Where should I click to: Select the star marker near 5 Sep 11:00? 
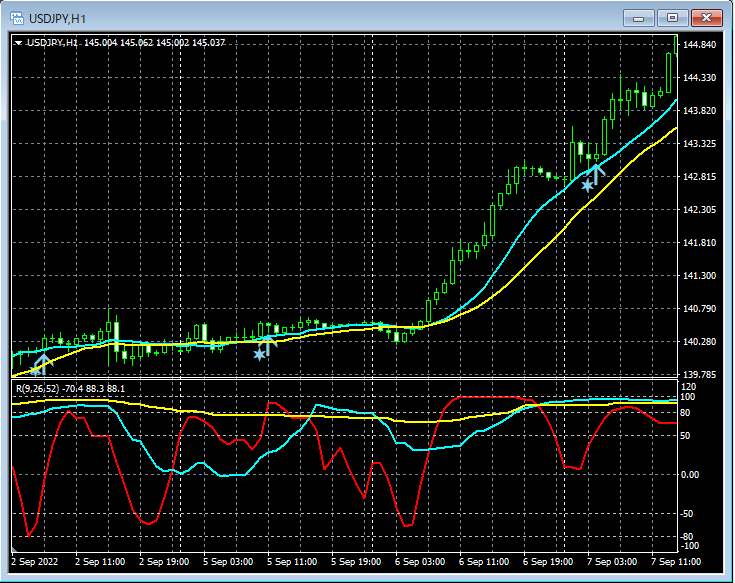point(259,354)
